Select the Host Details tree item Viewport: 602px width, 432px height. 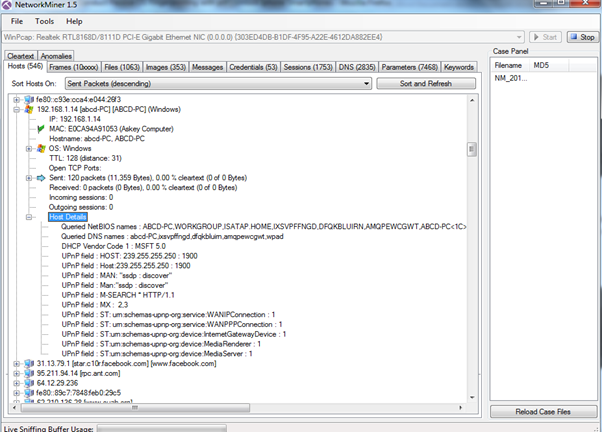(x=68, y=217)
